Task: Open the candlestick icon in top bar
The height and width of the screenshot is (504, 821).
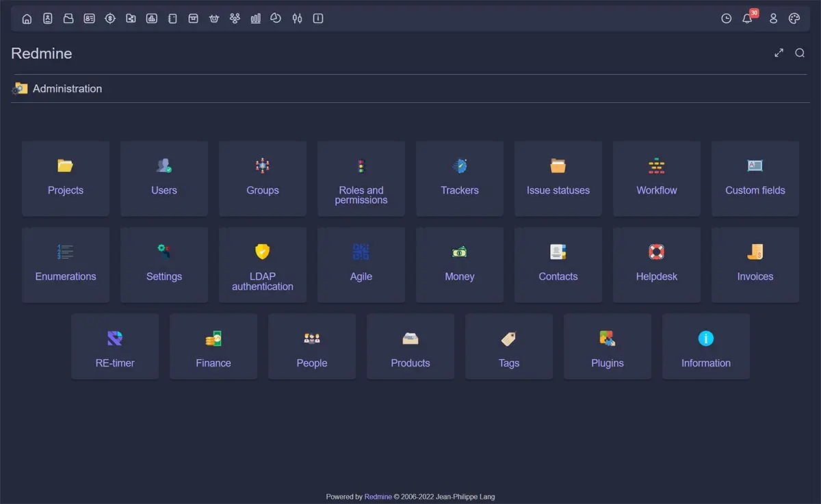Action: click(x=297, y=18)
